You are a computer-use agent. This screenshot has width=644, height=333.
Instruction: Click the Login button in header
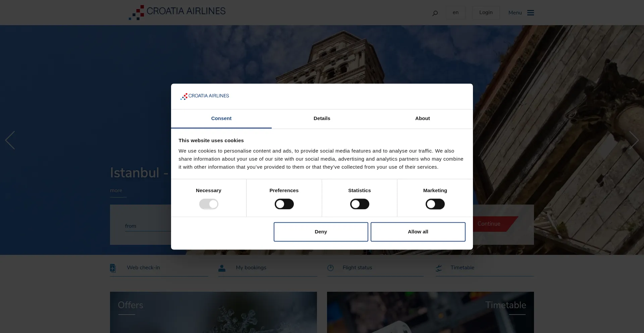[486, 13]
